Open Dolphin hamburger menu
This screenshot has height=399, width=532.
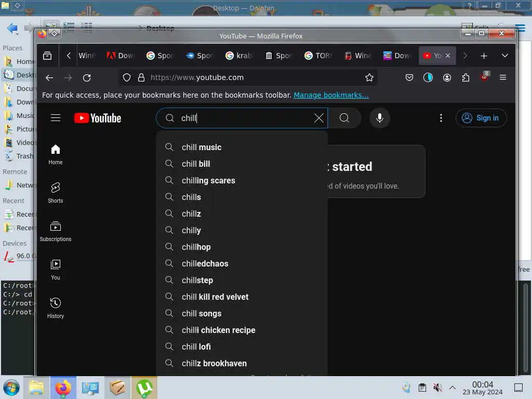tap(521, 28)
